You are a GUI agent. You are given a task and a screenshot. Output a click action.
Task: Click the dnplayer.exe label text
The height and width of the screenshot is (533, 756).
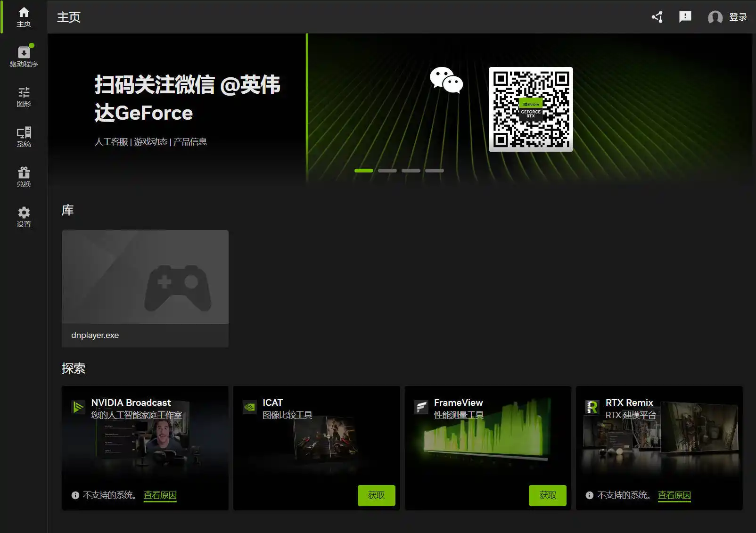point(95,335)
